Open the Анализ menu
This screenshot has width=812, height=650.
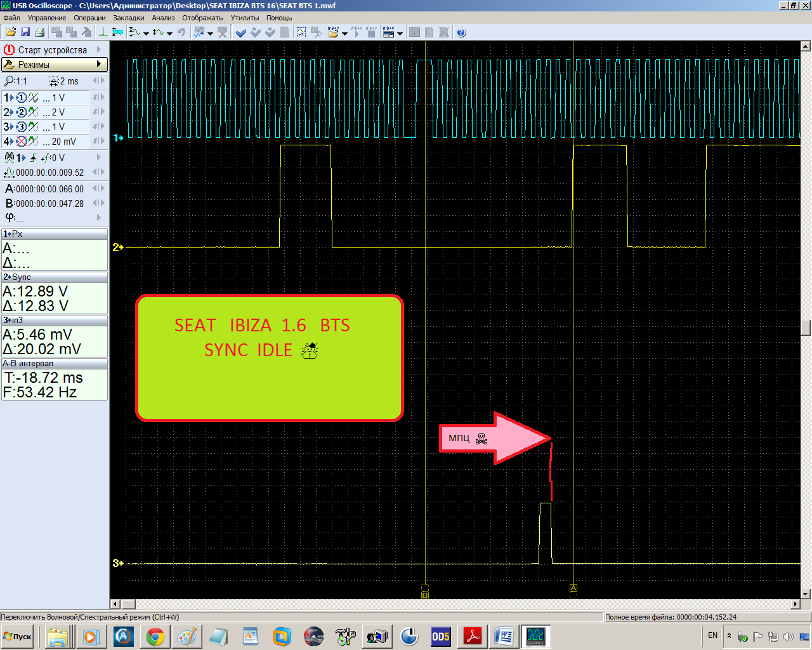click(163, 18)
